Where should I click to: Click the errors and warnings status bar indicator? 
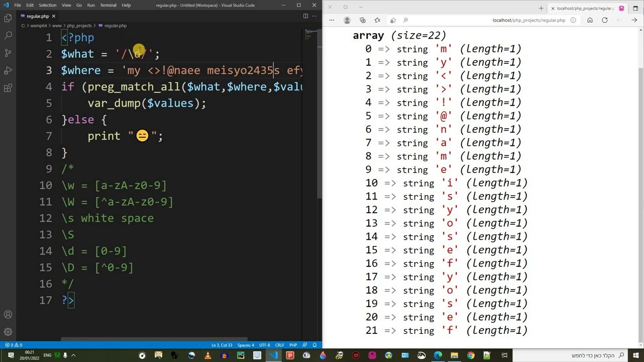click(x=14, y=345)
